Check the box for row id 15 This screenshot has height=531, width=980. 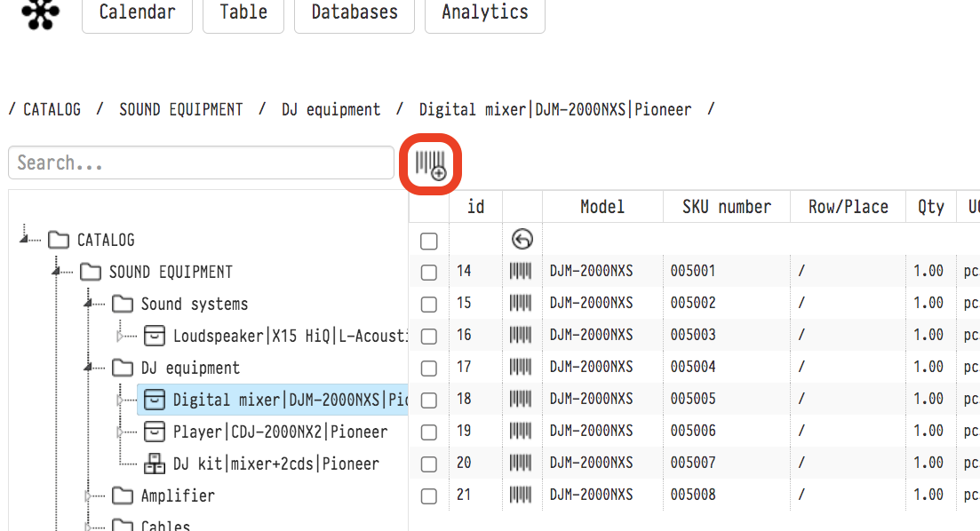point(429,305)
